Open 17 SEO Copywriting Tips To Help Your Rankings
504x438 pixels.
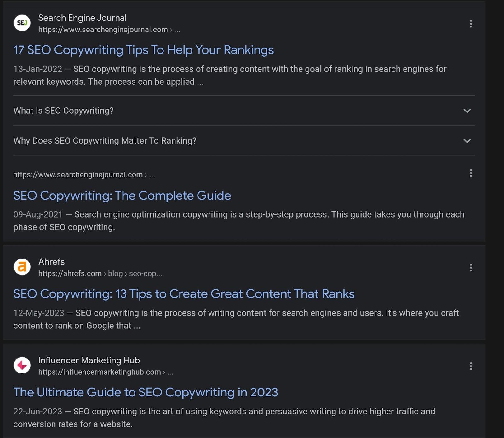[144, 50]
